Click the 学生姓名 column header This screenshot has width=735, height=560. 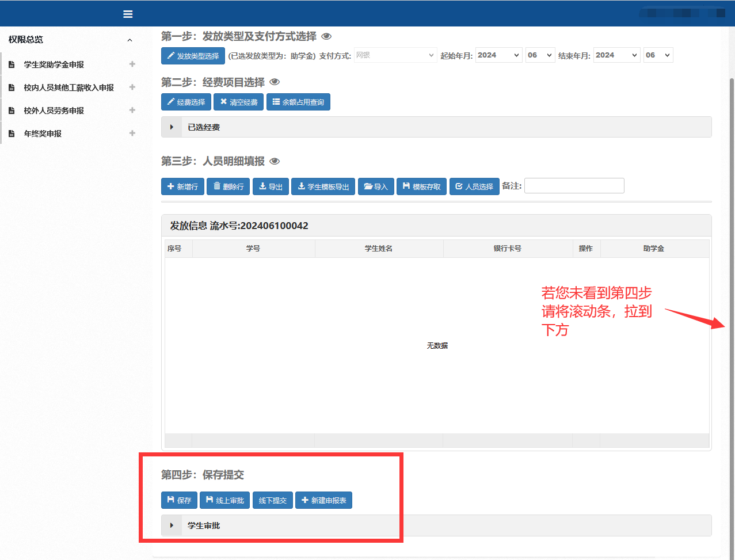(x=379, y=249)
